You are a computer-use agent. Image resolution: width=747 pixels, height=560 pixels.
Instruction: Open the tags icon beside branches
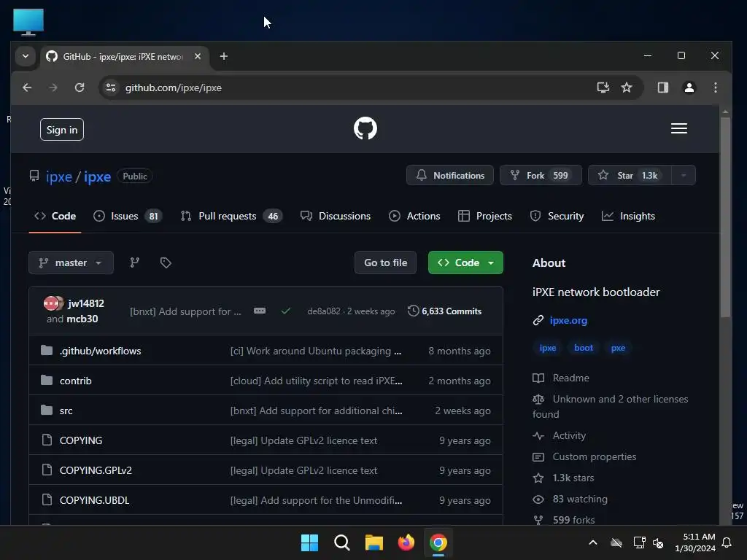point(166,262)
